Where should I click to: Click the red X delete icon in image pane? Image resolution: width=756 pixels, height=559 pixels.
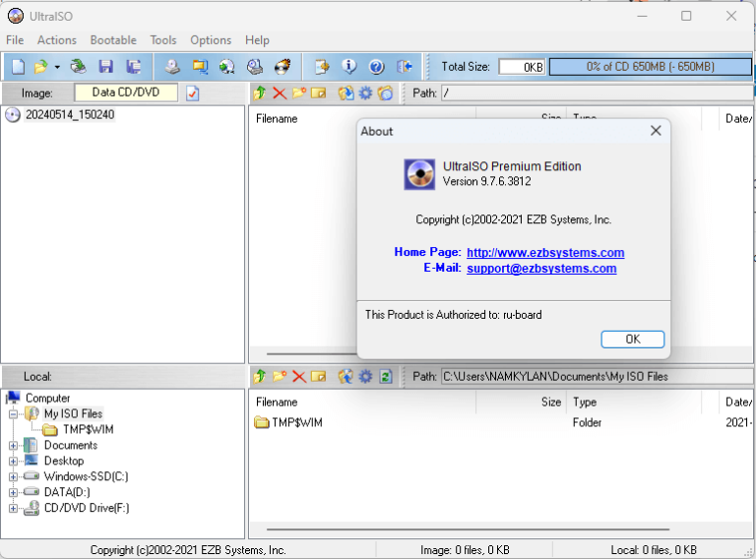(x=280, y=93)
